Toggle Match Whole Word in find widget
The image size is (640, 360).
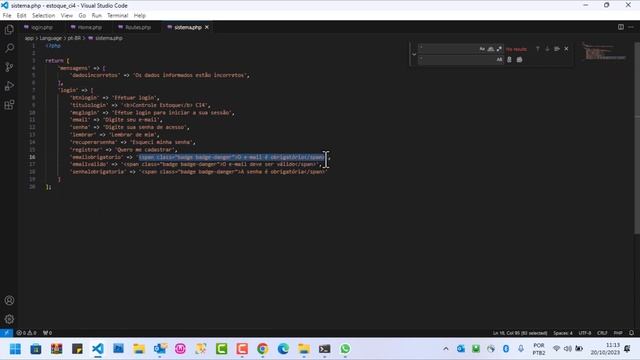click(491, 49)
